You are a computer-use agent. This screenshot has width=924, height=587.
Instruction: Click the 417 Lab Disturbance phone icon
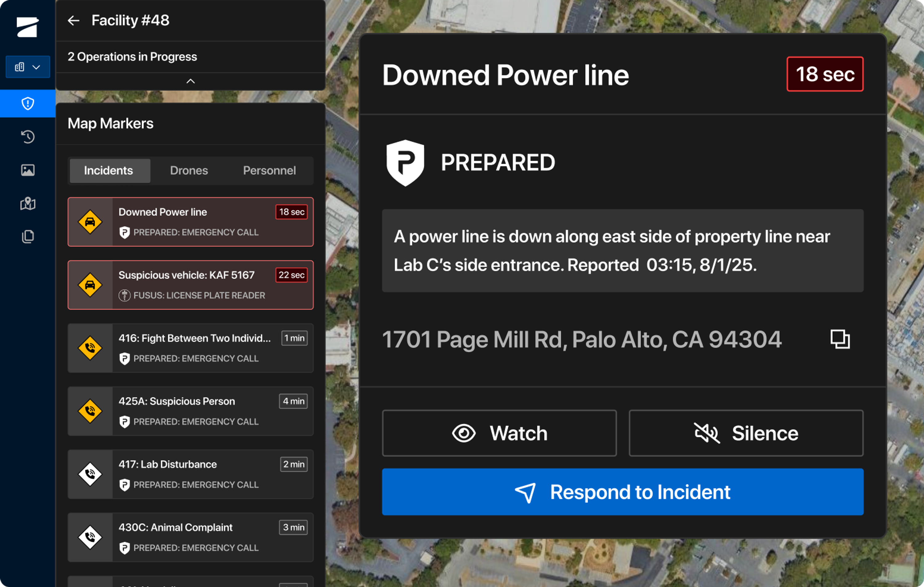pos(90,475)
